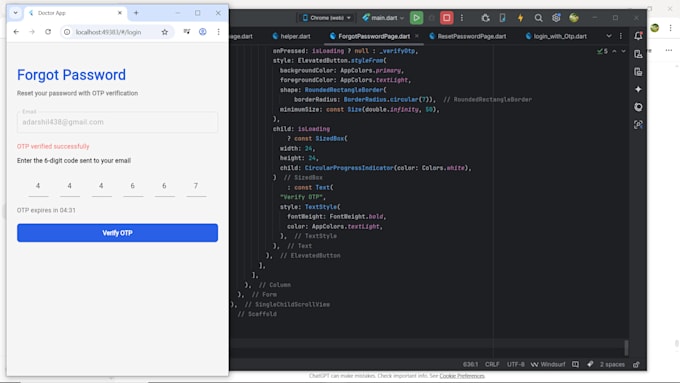Open the account avatar in IDE toolbar
Viewport: 680px width, 383px height.
574,18
